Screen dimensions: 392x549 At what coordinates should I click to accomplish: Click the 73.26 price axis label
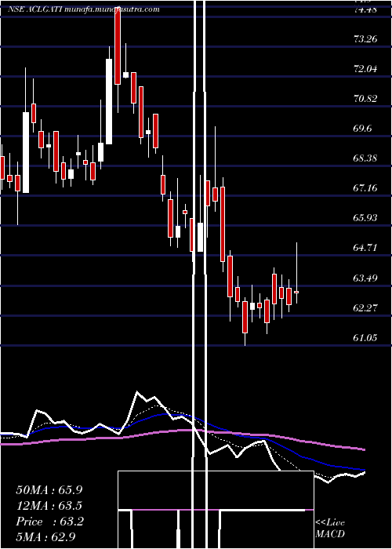365,39
